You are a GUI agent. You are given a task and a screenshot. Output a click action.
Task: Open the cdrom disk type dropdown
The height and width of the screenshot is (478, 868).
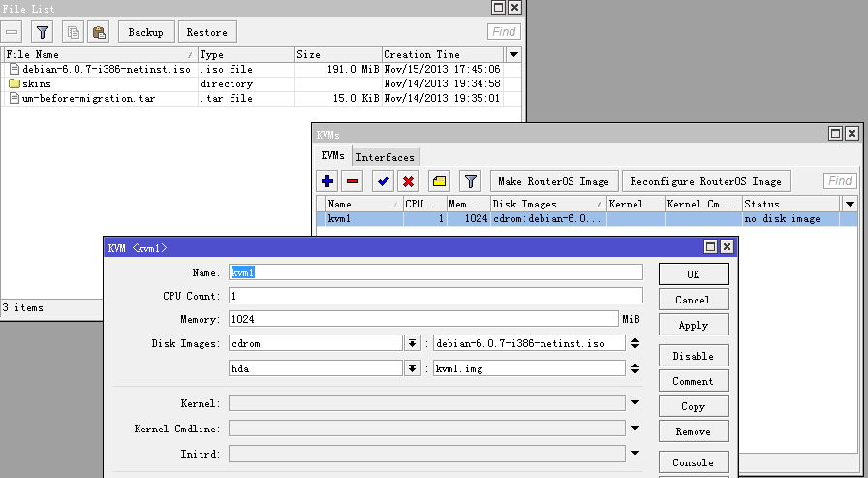(x=412, y=343)
